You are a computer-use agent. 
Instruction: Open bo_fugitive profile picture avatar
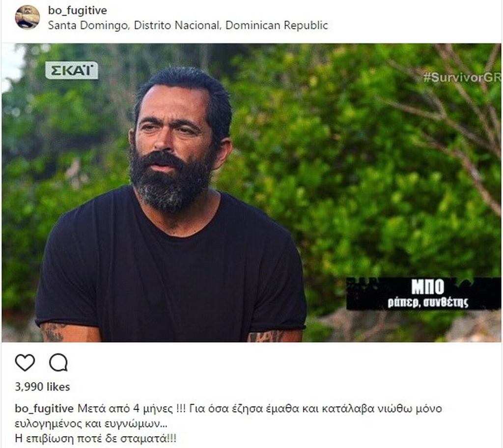(x=28, y=17)
